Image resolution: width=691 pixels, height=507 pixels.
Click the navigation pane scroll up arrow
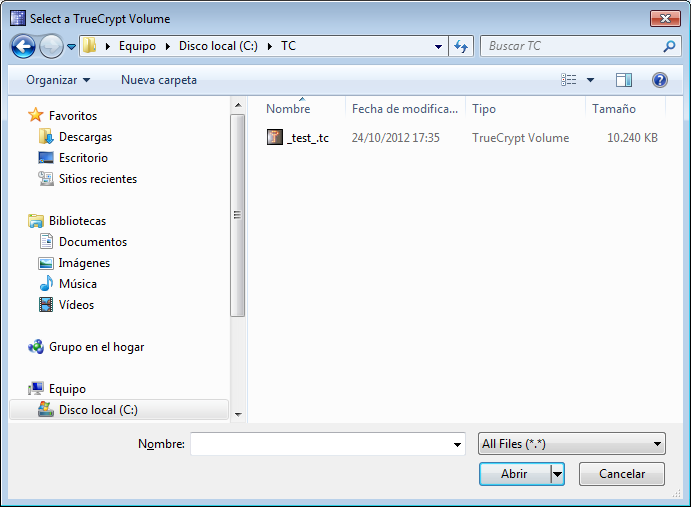[238, 105]
